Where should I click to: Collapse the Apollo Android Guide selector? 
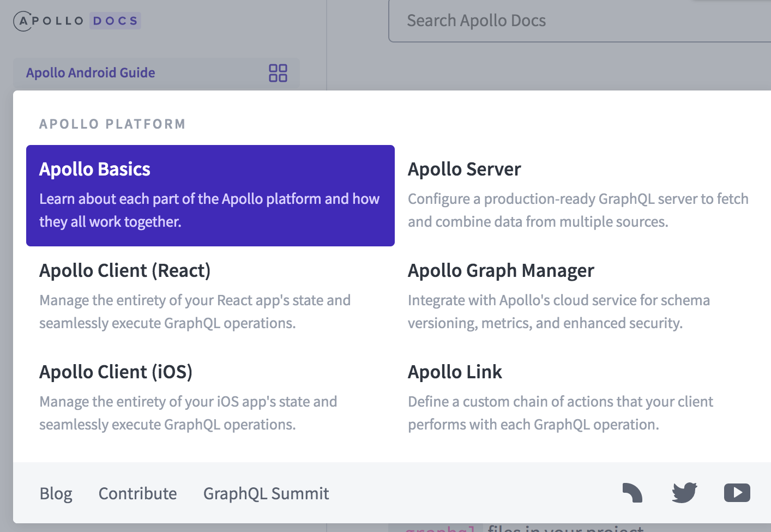91,73
